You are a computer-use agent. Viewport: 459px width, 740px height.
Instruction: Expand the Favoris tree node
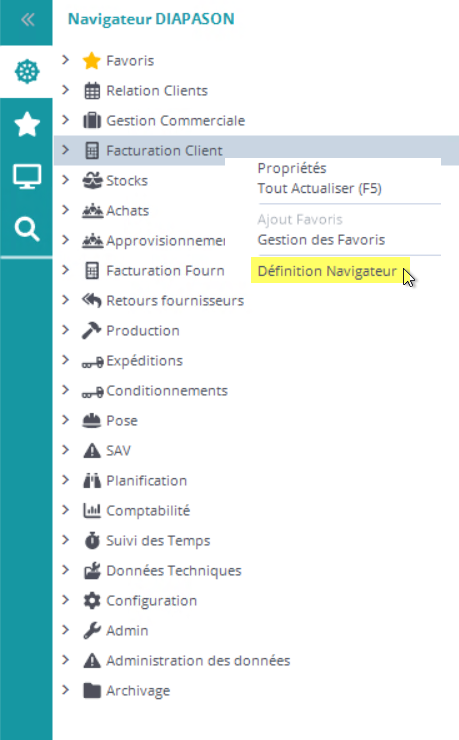click(66, 60)
